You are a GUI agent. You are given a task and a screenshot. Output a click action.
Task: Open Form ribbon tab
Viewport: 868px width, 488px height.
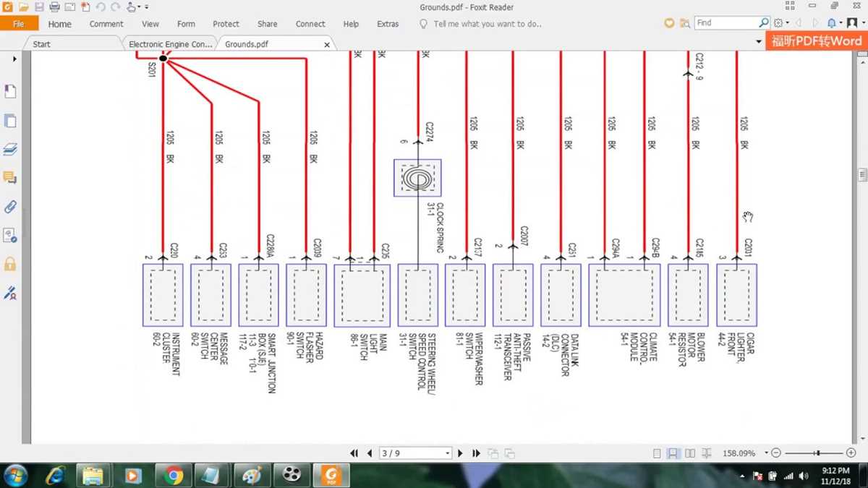(x=186, y=24)
